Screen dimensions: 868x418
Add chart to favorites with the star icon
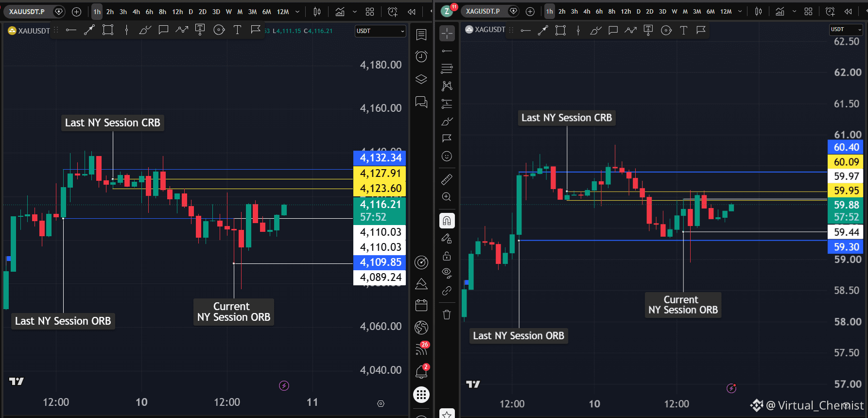(x=447, y=414)
